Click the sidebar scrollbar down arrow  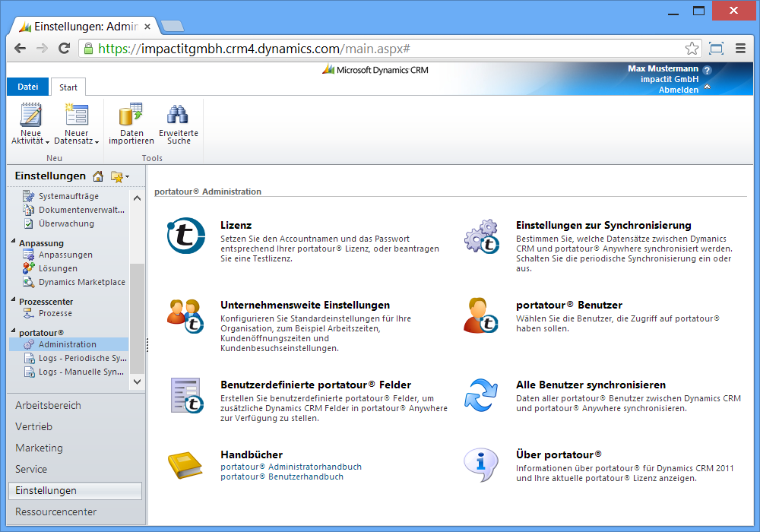tap(137, 382)
